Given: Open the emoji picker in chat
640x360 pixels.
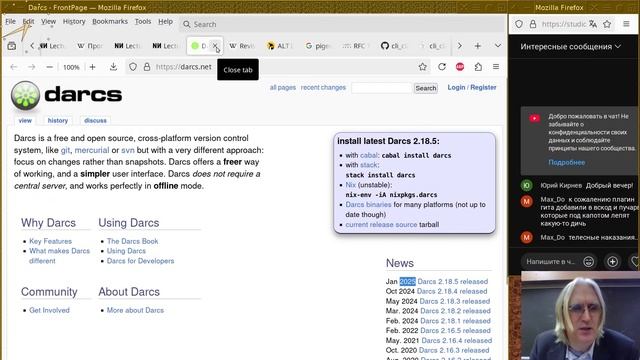Looking at the screenshot, I should [x=589, y=262].
